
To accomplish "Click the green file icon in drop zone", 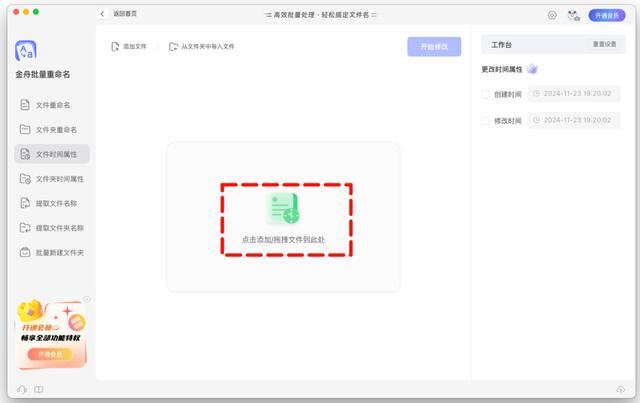I will [x=283, y=208].
